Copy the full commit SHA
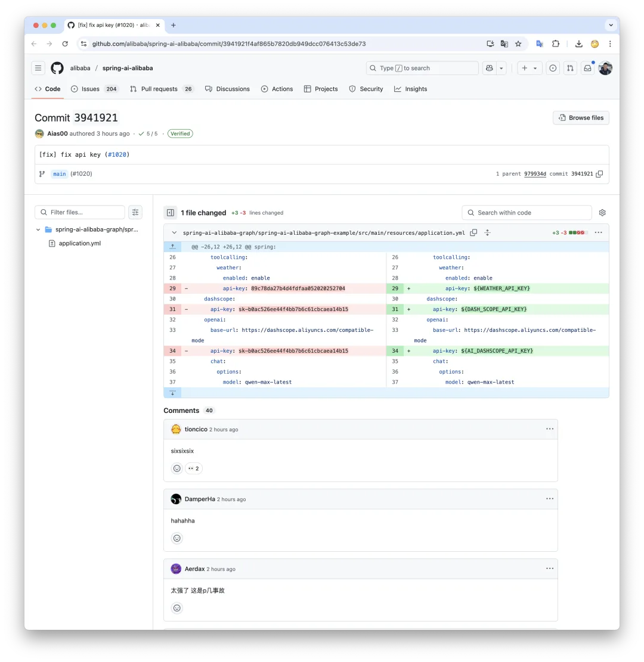This screenshot has width=644, height=662. click(x=599, y=174)
